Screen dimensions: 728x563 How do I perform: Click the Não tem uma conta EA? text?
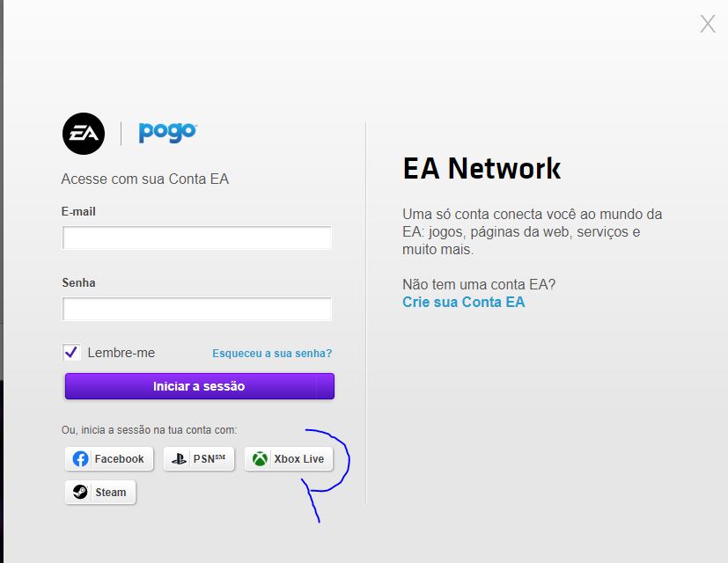(x=479, y=284)
